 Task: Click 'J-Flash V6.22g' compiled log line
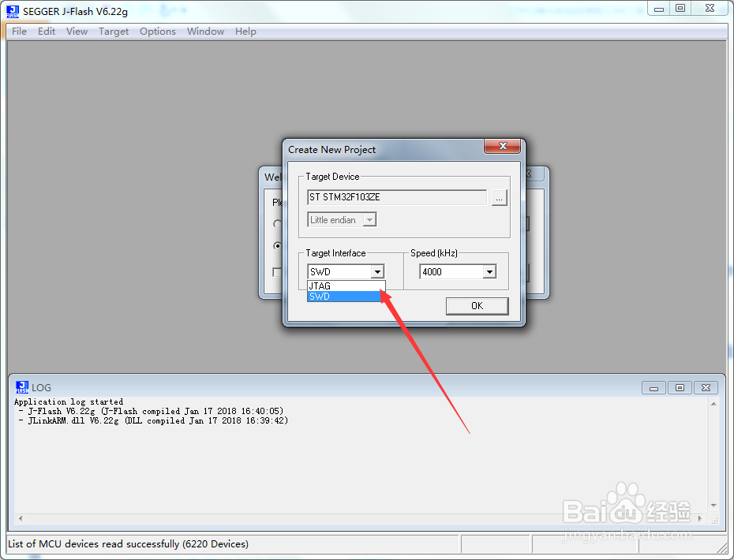pyautogui.click(x=152, y=411)
